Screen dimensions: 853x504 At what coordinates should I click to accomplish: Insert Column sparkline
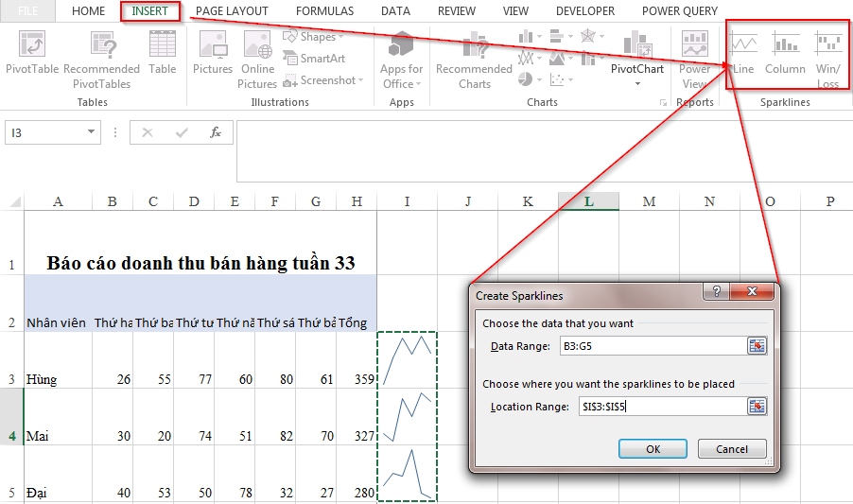[x=785, y=52]
